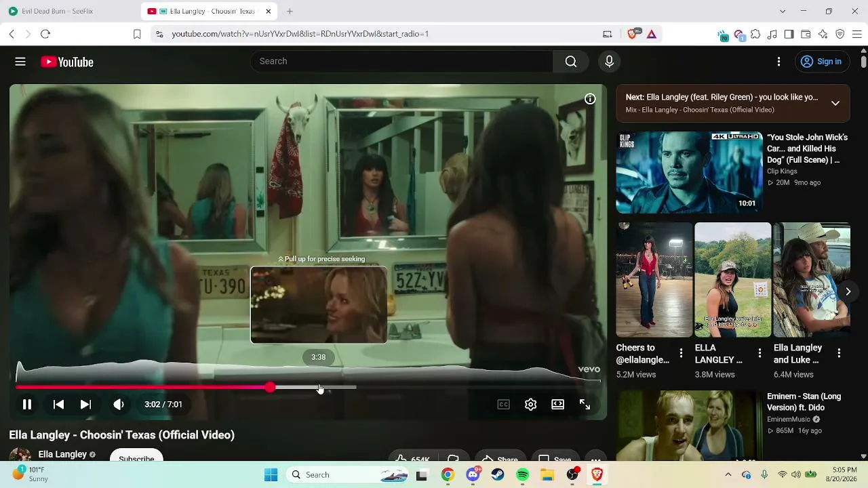Skip to the next video
The width and height of the screenshot is (868, 488).
tap(85, 405)
